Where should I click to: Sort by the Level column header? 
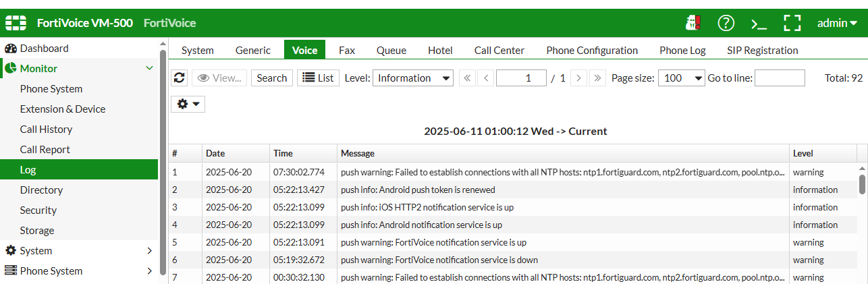tap(823, 153)
